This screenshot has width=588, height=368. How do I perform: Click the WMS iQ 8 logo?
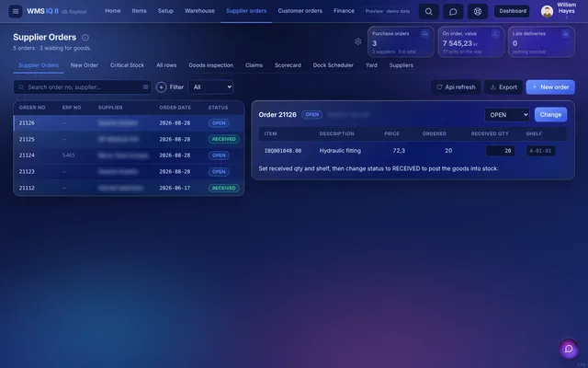click(42, 11)
